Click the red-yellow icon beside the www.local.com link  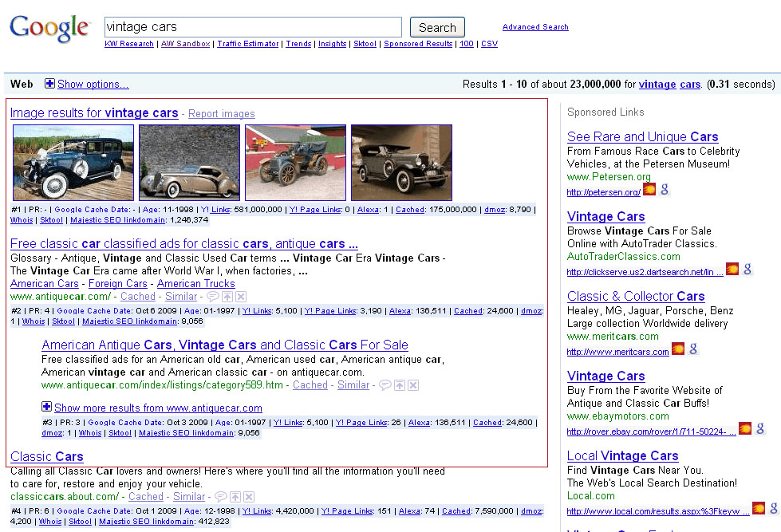(x=759, y=508)
